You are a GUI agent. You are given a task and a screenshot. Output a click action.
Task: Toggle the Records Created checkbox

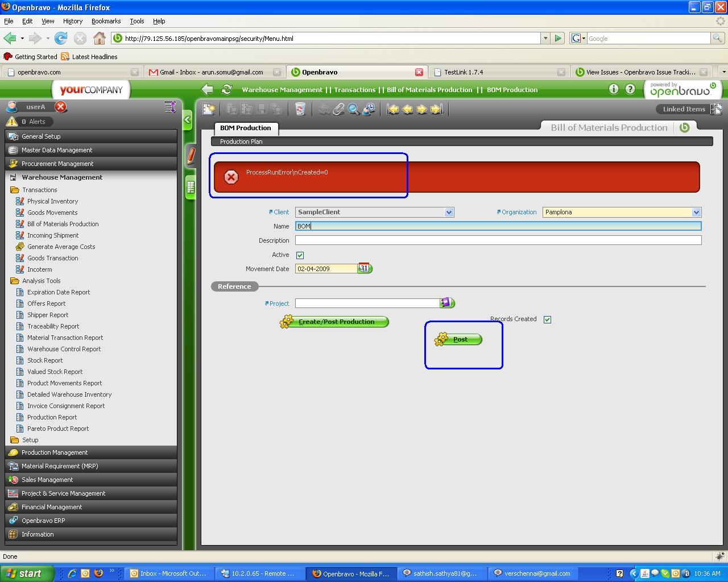(547, 319)
